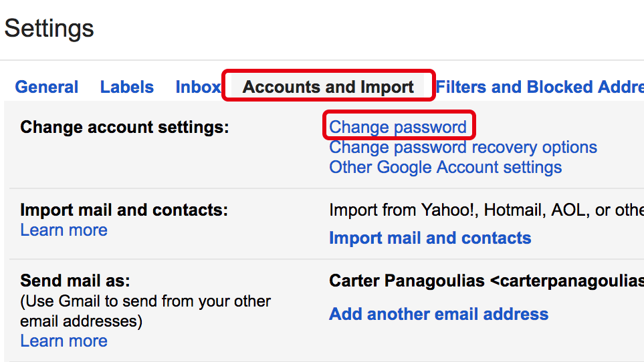Viewport: 644px width, 362px height.
Task: Click the Settings page heading
Action: click(49, 29)
